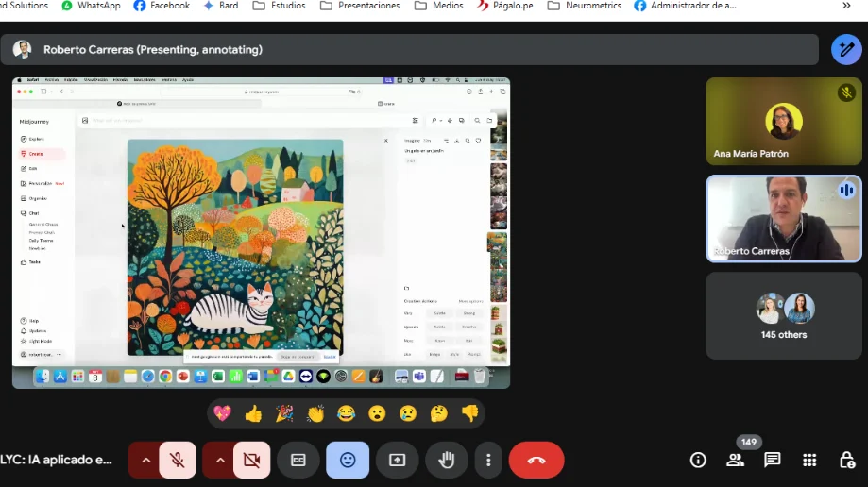Open meeting details info panel
Viewport: 868px width, 487px height.
(x=698, y=460)
